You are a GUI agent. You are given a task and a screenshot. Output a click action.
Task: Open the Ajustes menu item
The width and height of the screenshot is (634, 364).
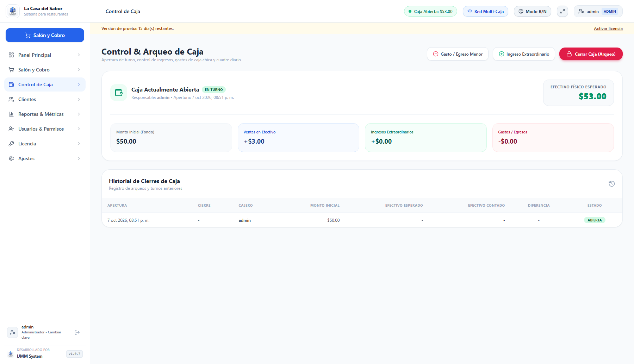coord(45,158)
